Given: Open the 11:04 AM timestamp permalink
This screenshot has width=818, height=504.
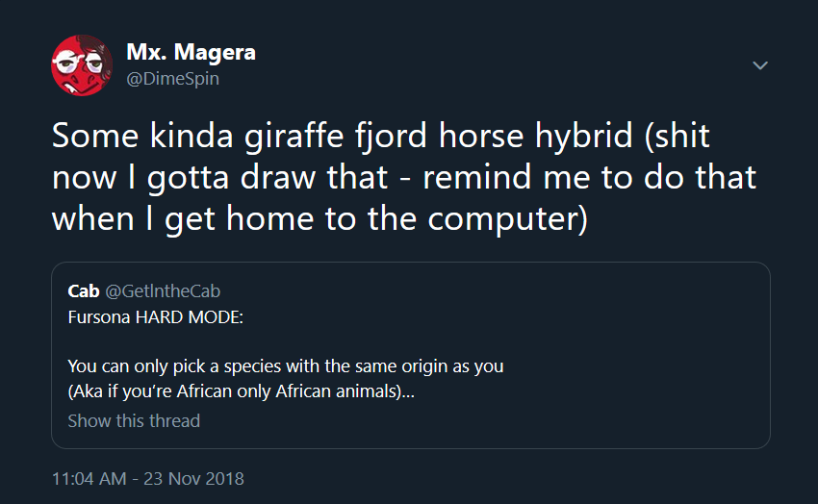Looking at the screenshot, I should click(88, 478).
